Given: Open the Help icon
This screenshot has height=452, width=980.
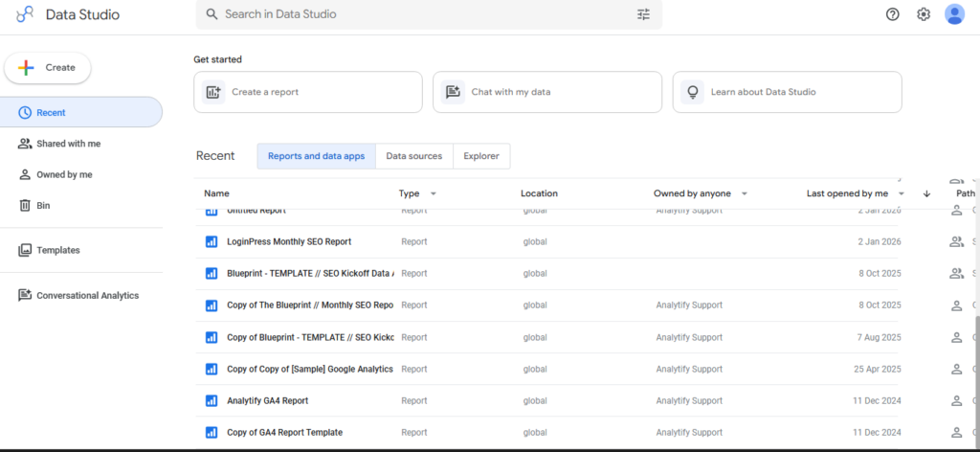Looking at the screenshot, I should pos(893,14).
